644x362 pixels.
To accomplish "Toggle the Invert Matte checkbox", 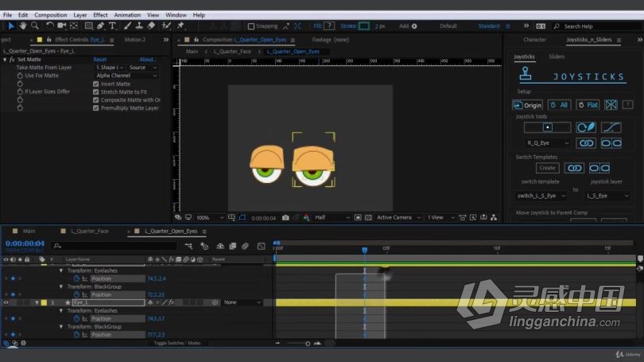I will click(95, 84).
